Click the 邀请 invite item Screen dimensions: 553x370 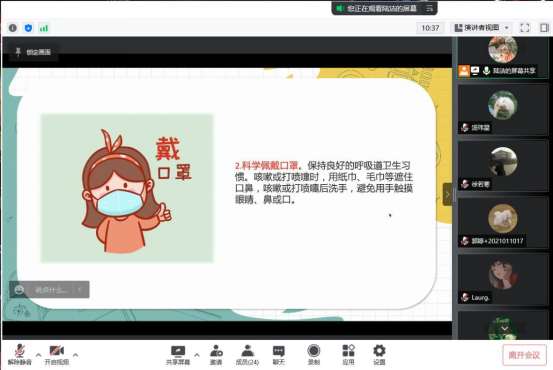click(x=216, y=354)
